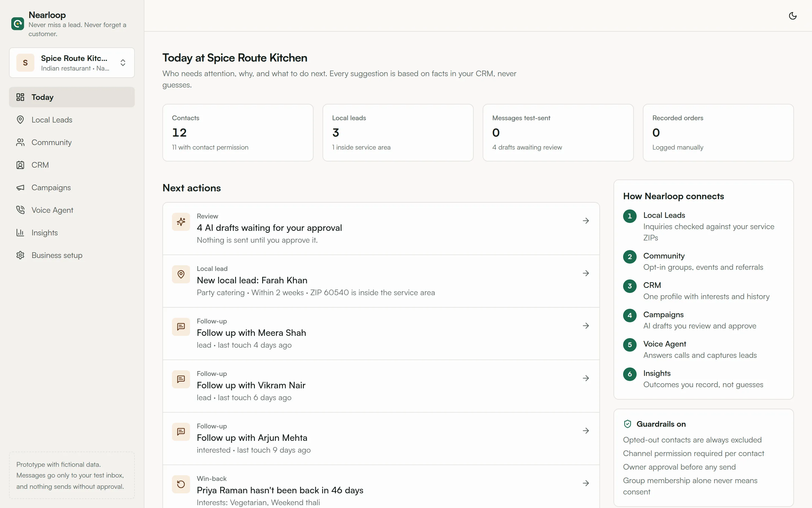Click '4 drafts awaiting review' text

[x=527, y=148]
